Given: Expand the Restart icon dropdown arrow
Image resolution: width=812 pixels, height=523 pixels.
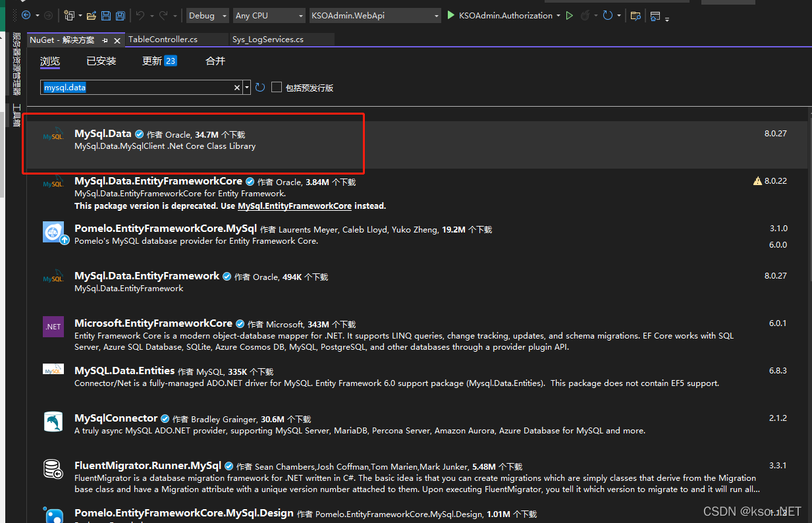Looking at the screenshot, I should (619, 16).
